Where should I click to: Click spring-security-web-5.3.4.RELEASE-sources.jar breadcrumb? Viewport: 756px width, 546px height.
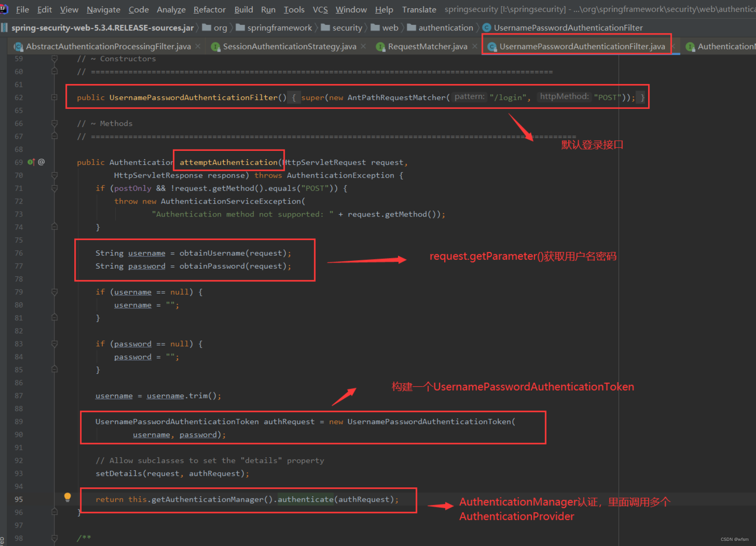point(102,28)
